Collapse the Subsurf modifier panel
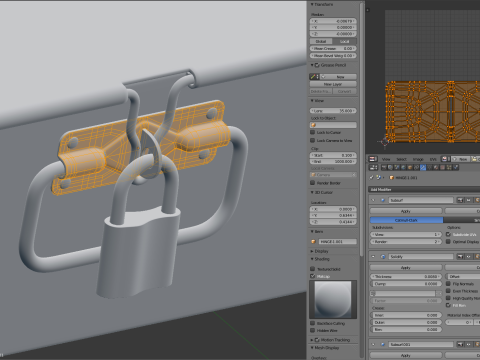 373,200
